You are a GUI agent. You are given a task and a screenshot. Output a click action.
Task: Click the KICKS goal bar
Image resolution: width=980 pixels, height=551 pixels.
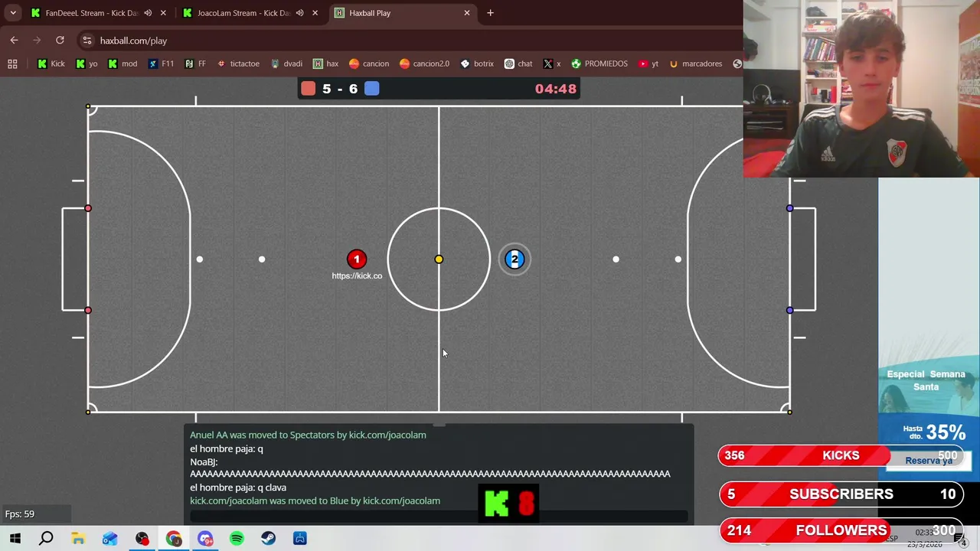(x=841, y=455)
